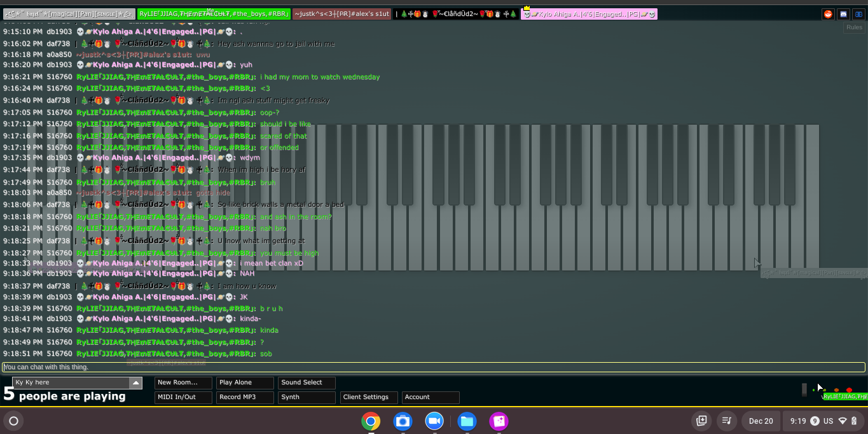The height and width of the screenshot is (434, 868).
Task: Open the media controls music icon
Action: (x=727, y=421)
